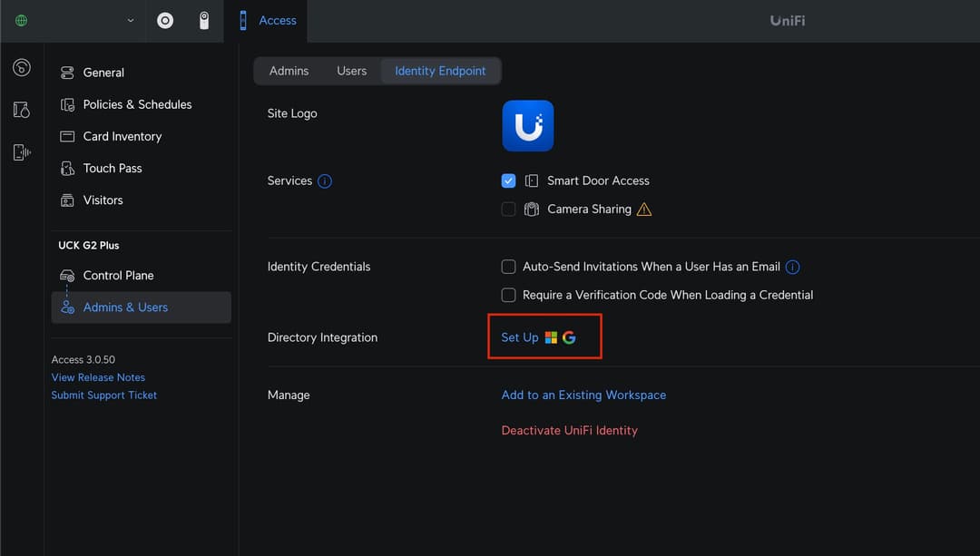Click the Google logo icon
The height and width of the screenshot is (556, 980).
(569, 338)
